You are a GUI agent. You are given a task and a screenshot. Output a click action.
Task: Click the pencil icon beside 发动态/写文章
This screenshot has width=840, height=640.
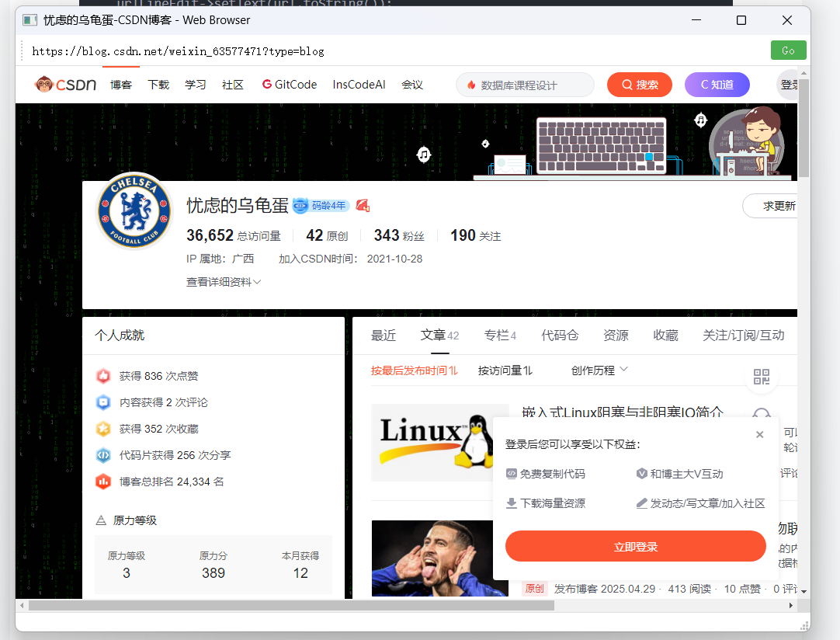pyautogui.click(x=642, y=503)
